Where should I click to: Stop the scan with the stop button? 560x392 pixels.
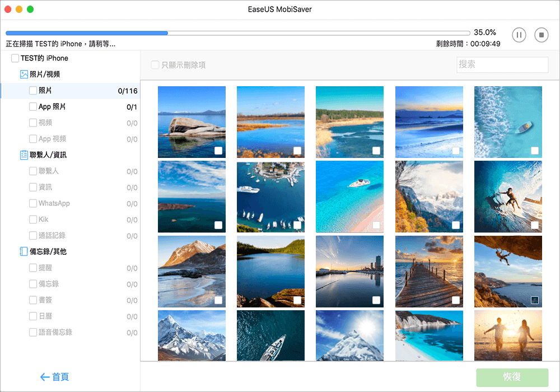[x=540, y=35]
